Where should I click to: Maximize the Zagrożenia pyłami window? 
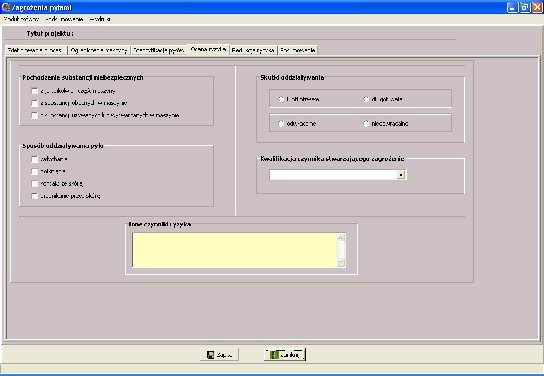(x=525, y=7)
